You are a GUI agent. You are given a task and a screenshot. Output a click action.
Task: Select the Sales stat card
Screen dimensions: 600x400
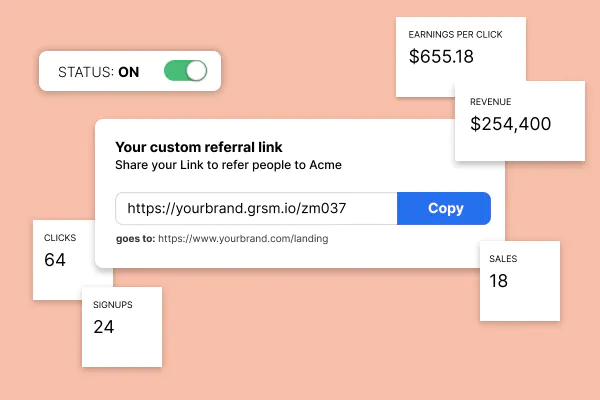[x=520, y=281]
